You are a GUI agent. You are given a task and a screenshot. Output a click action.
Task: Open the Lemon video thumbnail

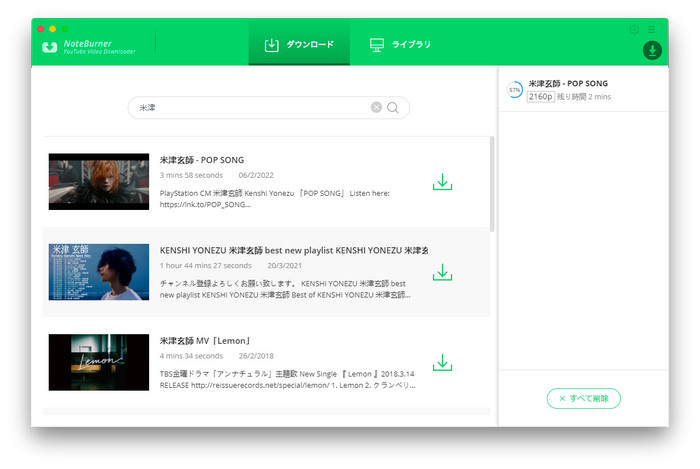coord(99,362)
